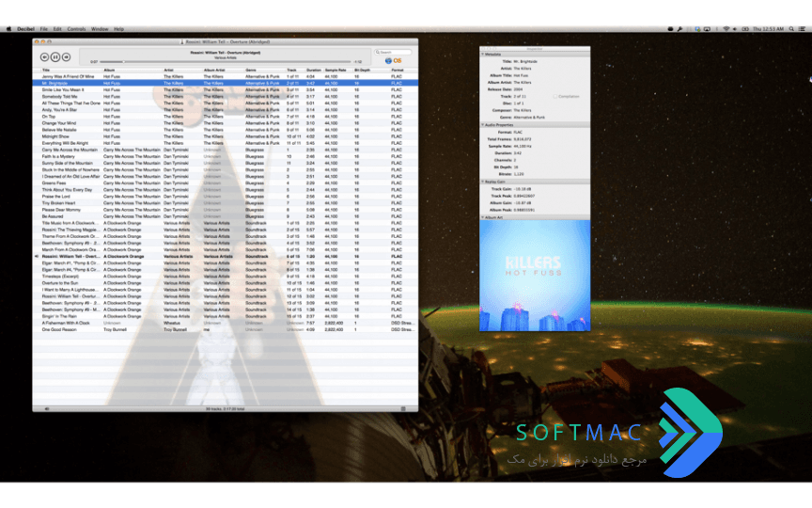
Task: Click the Spotlight magnifier in menu bar
Action: (791, 29)
